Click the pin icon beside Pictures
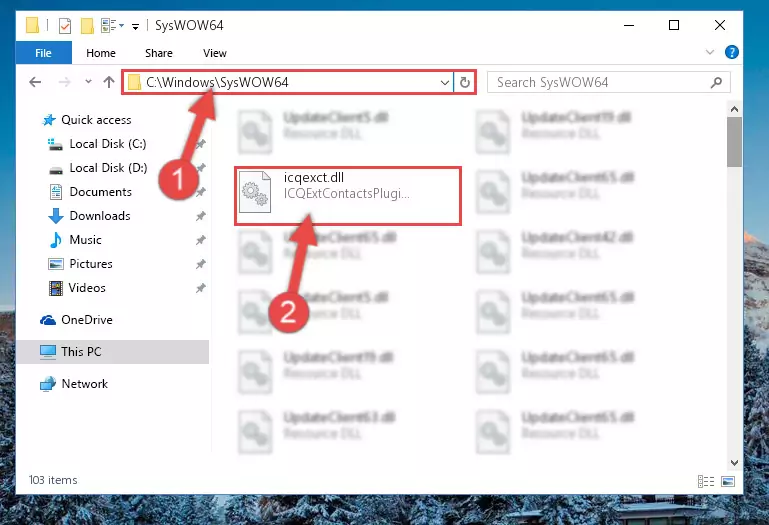This screenshot has height=525, width=769. click(x=201, y=264)
